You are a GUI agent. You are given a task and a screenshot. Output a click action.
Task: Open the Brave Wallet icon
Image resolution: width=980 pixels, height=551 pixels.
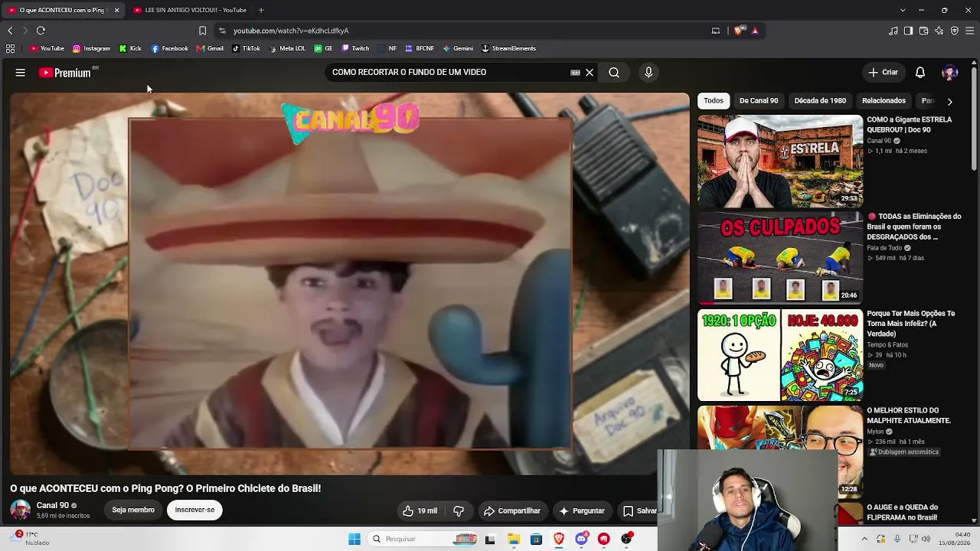(924, 31)
